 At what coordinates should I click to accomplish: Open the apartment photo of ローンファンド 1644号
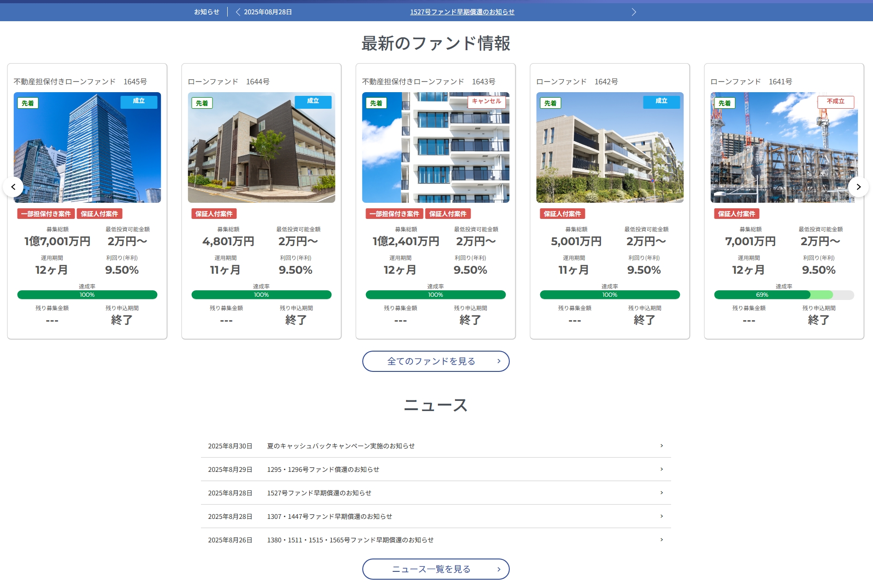(261, 147)
